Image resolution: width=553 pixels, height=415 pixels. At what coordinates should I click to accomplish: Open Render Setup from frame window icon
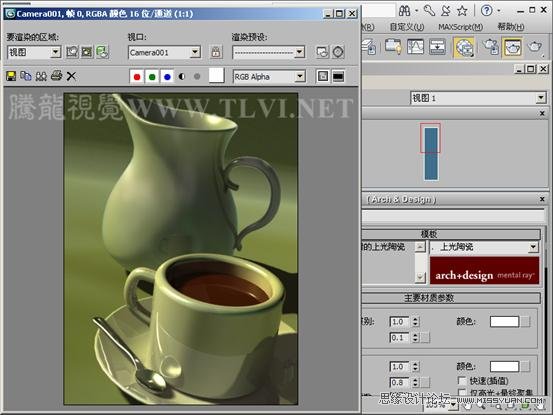322,52
